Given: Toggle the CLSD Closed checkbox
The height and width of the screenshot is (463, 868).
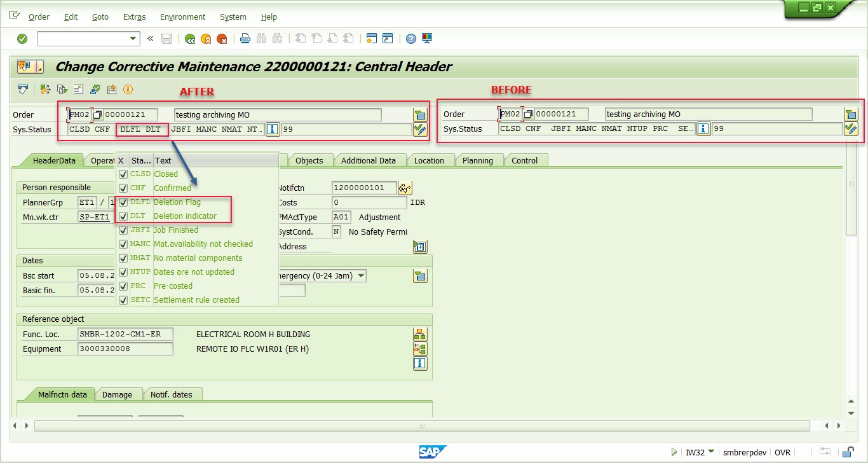Looking at the screenshot, I should [x=123, y=174].
